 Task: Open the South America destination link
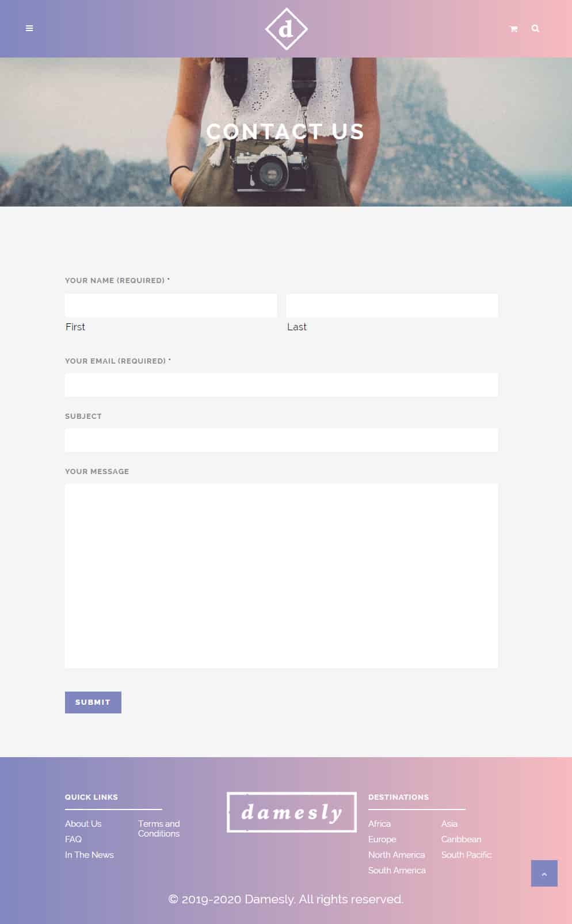[x=397, y=870]
